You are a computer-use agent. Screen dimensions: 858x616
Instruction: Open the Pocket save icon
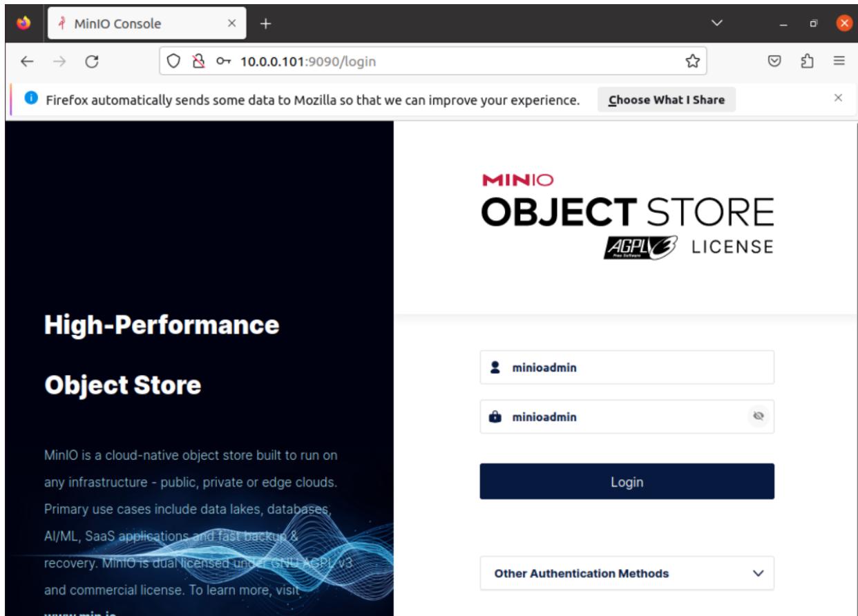[x=776, y=61]
